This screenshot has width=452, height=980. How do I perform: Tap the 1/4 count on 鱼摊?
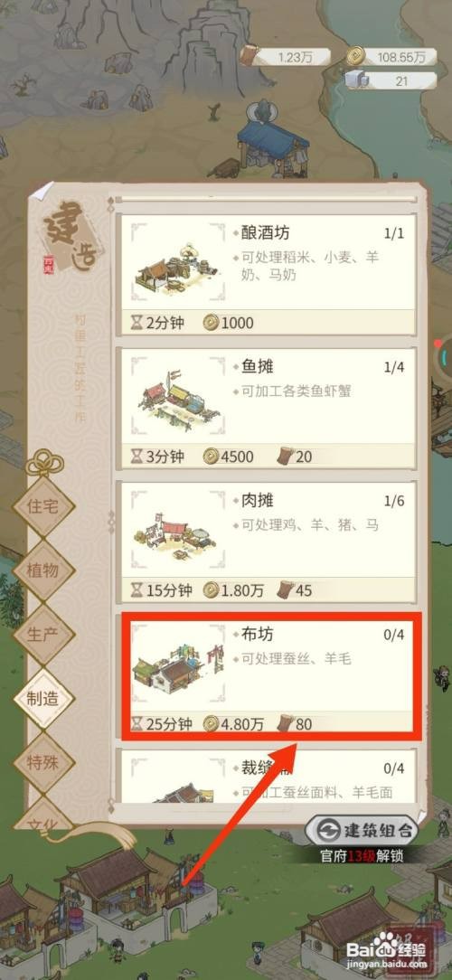coord(394,367)
